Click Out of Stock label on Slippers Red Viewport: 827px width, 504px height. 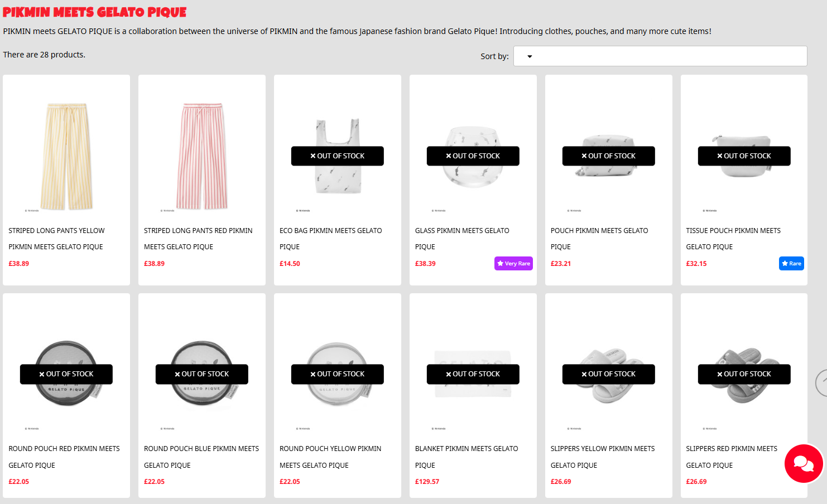point(744,374)
